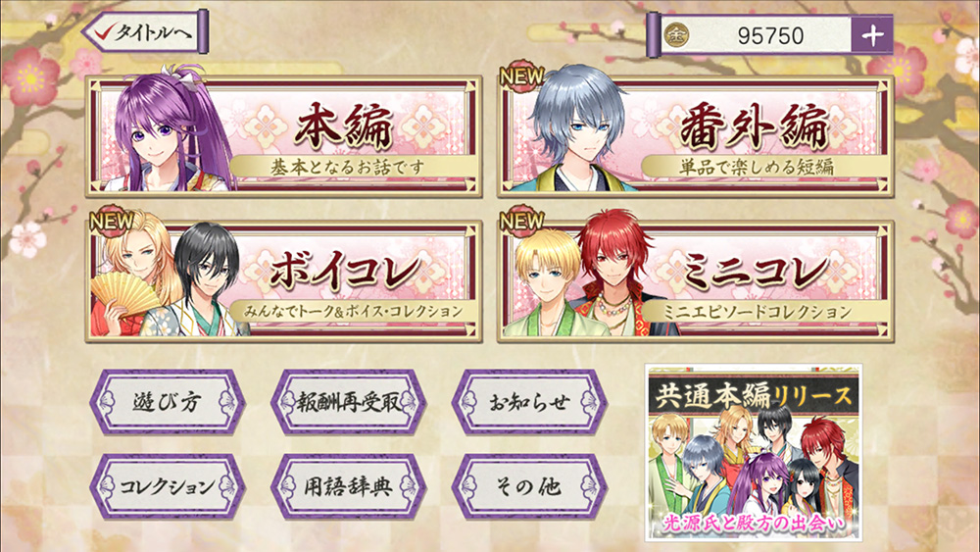The height and width of the screenshot is (552, 980).
Task: Open お知らせ notices
Action: click(529, 402)
